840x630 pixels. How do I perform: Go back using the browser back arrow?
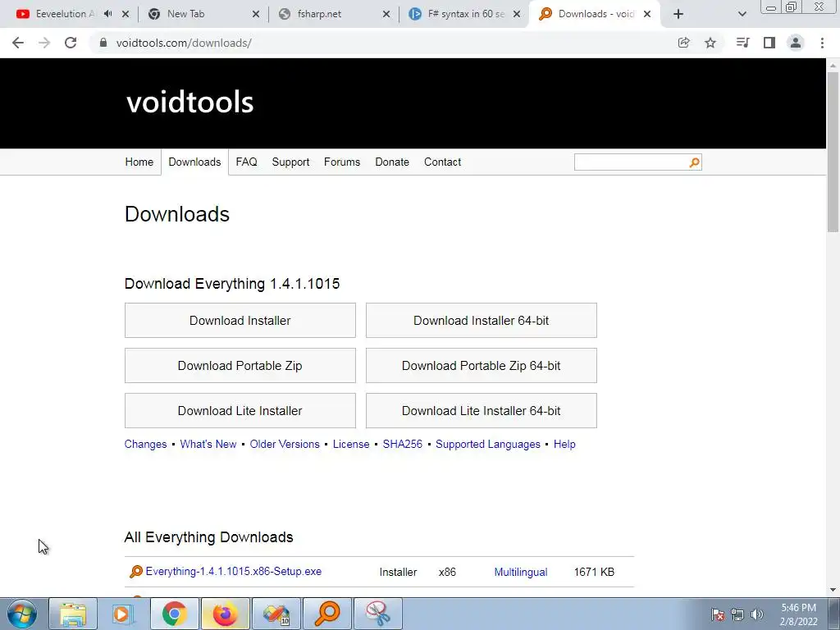click(18, 43)
